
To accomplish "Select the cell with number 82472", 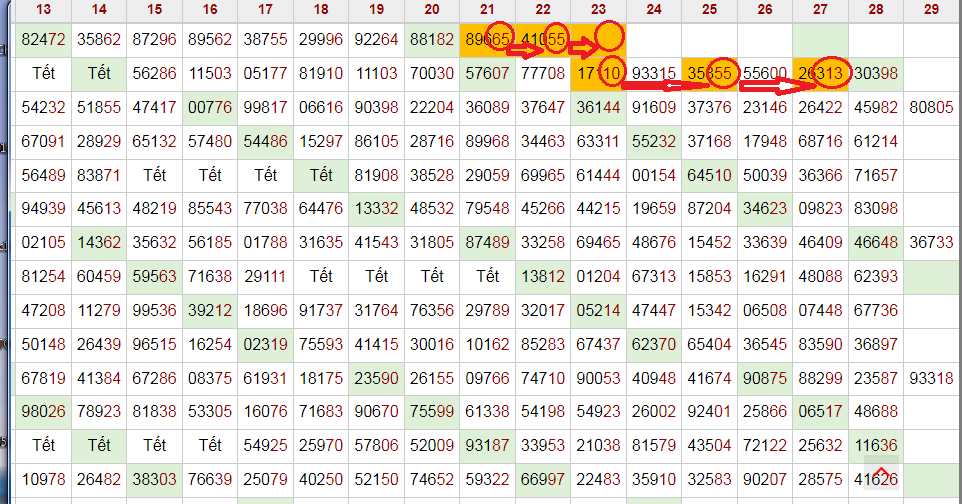I will (x=43, y=41).
